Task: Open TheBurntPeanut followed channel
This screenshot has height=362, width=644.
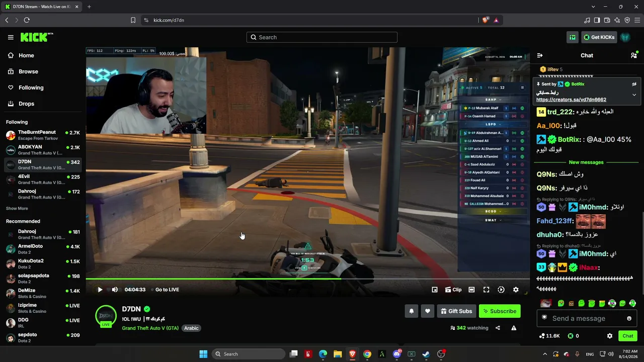Action: point(43,135)
